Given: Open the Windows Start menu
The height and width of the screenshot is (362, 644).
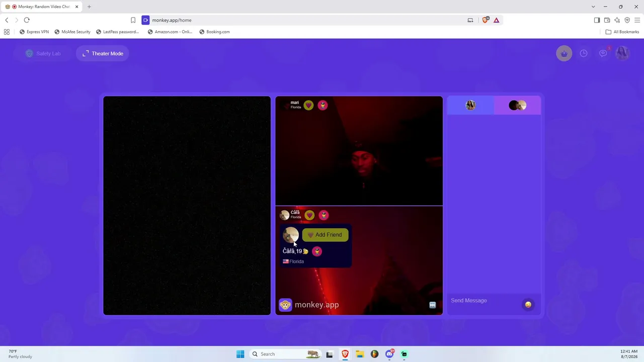Looking at the screenshot, I should click(240, 354).
